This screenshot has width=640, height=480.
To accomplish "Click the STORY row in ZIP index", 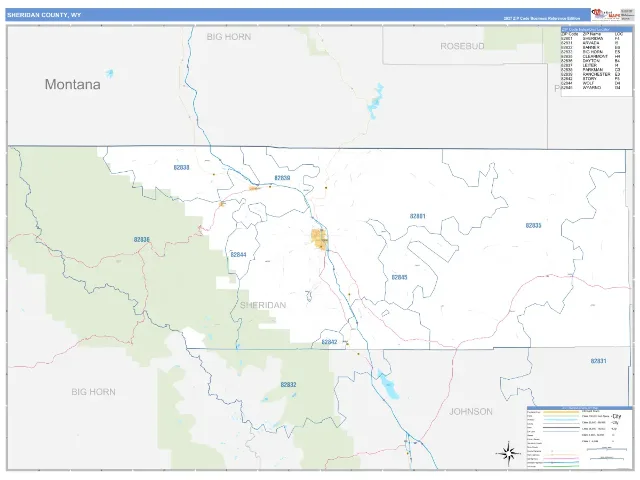I will coord(591,79).
